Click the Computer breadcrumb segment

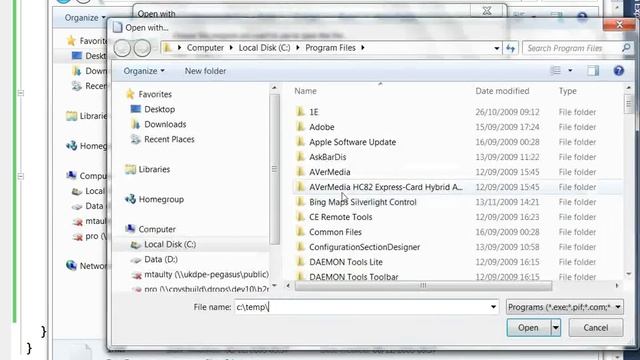(205, 48)
